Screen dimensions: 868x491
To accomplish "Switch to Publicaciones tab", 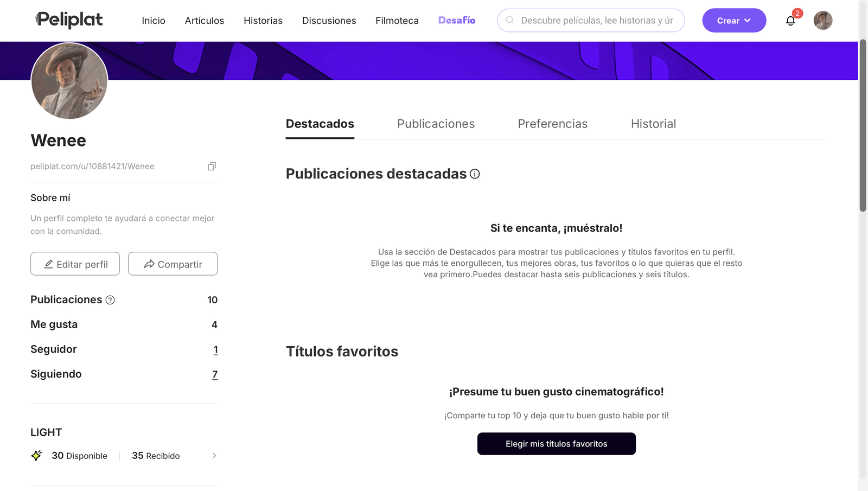I will (x=436, y=124).
